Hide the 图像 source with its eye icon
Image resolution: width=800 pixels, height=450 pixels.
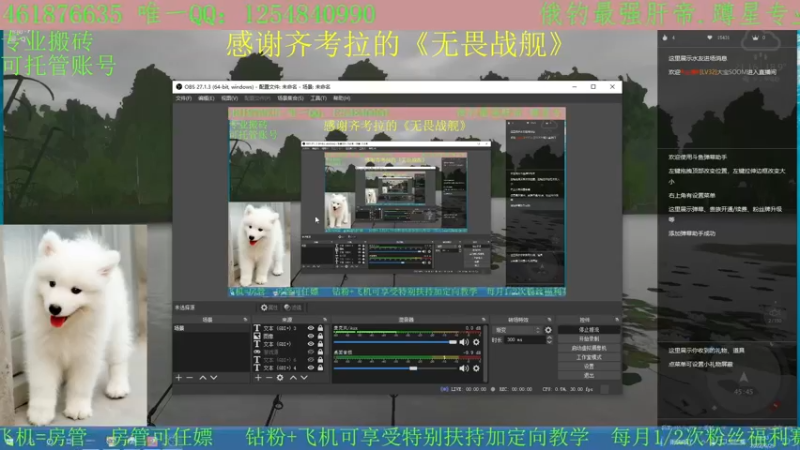(311, 336)
